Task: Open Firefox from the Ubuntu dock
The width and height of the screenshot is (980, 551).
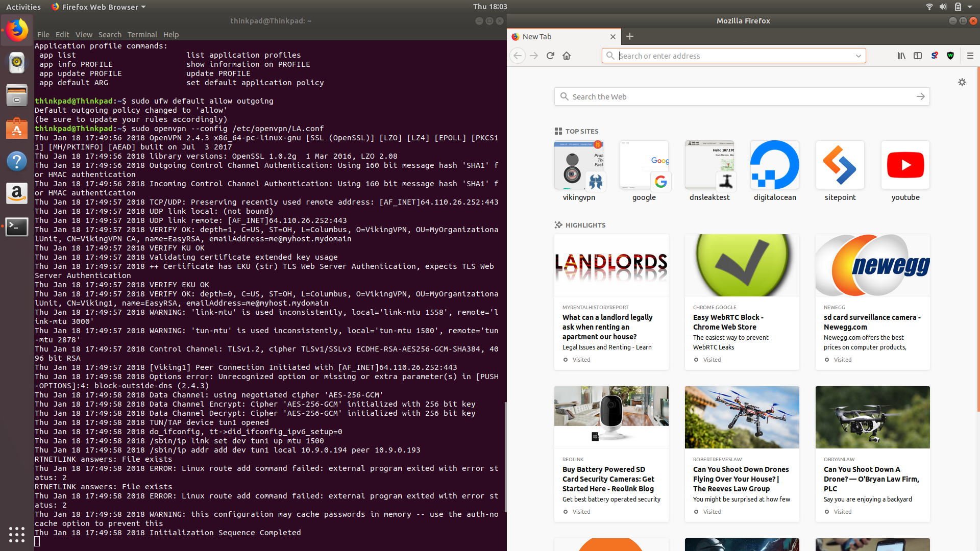Action: (x=17, y=30)
